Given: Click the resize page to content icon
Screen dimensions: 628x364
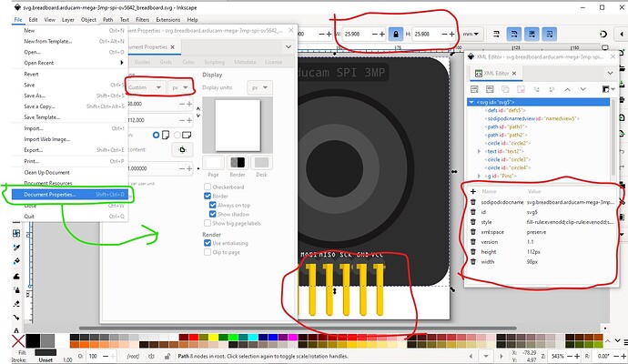Looking at the screenshot, I should point(184,148).
